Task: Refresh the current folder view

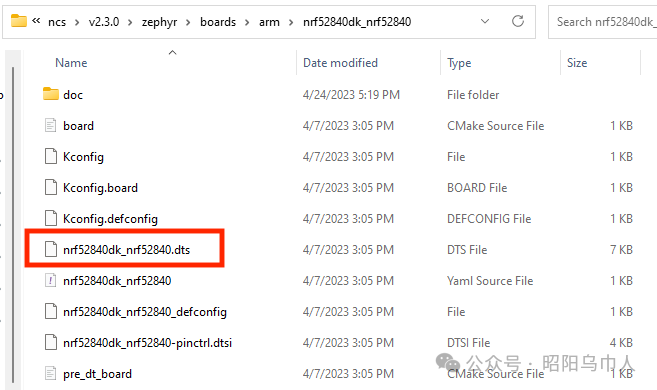Action: click(518, 21)
